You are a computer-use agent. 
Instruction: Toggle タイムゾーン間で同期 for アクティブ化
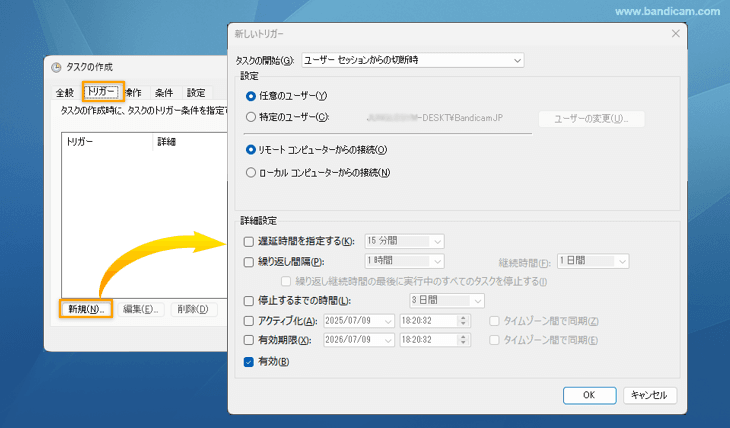(494, 321)
